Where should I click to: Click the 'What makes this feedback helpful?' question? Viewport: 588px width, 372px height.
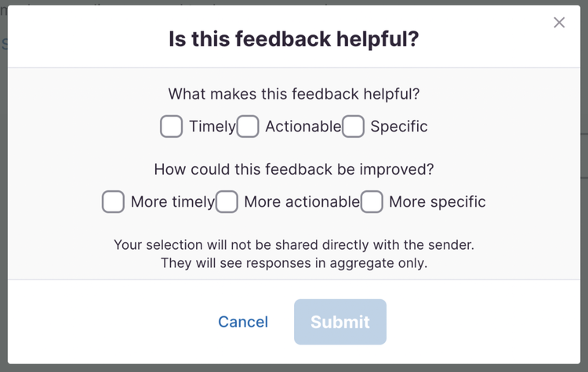(x=294, y=94)
